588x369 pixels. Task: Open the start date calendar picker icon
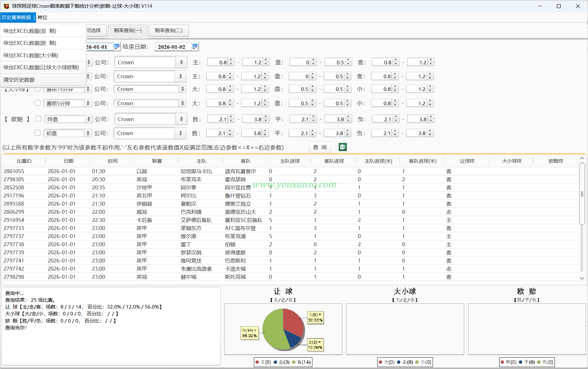click(117, 46)
